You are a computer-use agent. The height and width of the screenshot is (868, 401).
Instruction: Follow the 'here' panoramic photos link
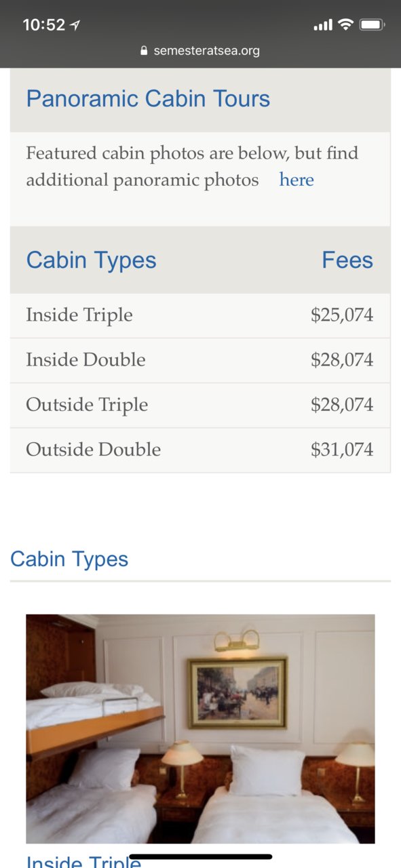(297, 180)
